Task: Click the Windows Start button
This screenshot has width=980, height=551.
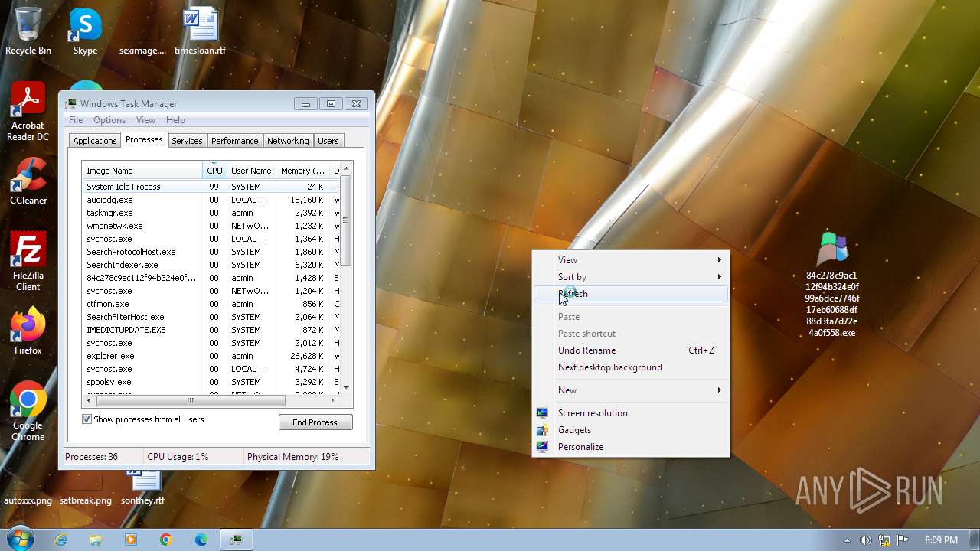Action: (20, 539)
